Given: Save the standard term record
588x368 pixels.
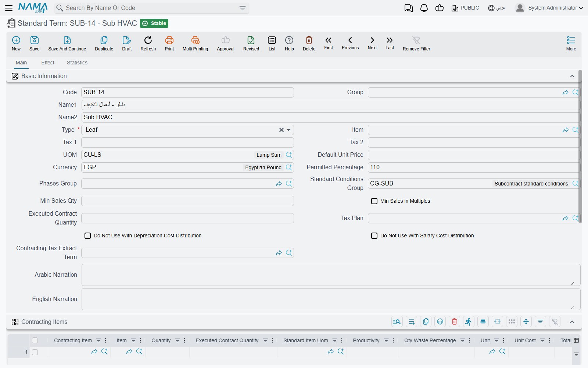Looking at the screenshot, I should click(x=35, y=43).
